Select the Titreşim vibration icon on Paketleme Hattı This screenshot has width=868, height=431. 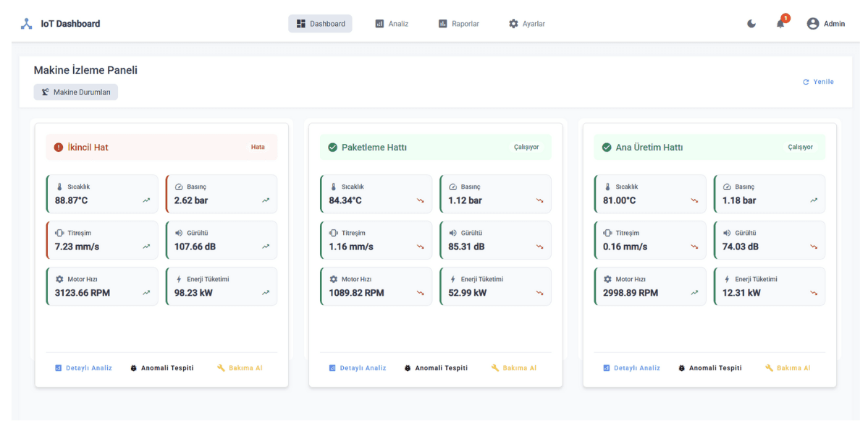pyautogui.click(x=334, y=232)
